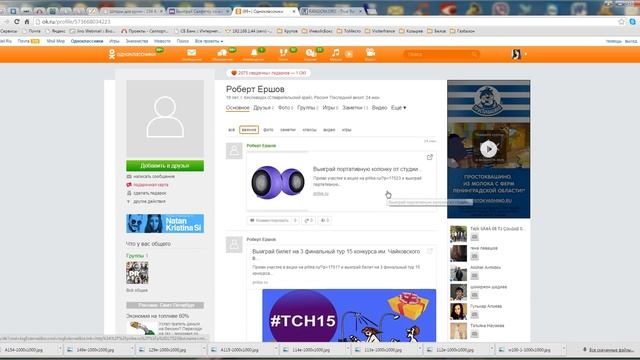Open the Guests footprints icon
Viewport: 640px width, 360px height.
(x=283, y=54)
